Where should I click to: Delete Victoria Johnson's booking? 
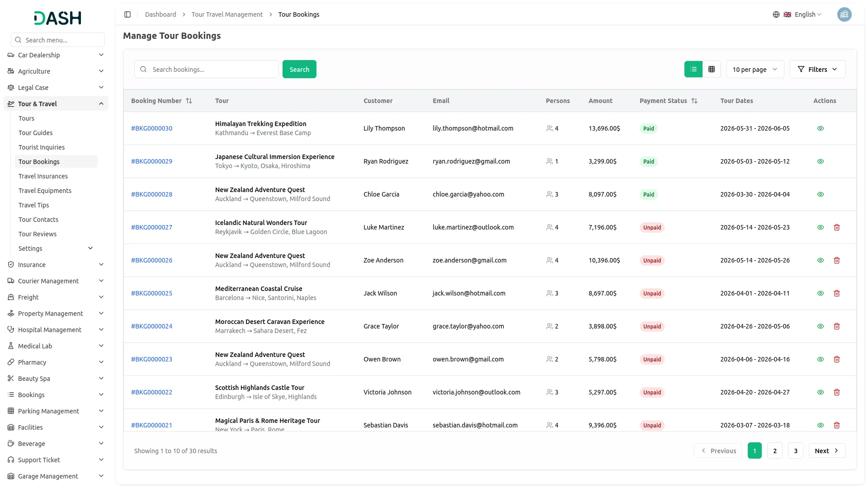837,392
